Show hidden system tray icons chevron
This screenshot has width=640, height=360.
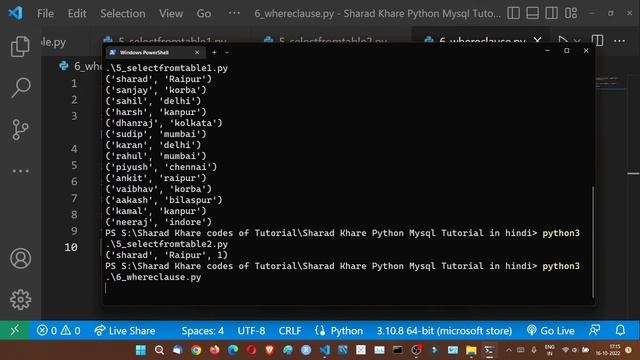tap(509, 350)
